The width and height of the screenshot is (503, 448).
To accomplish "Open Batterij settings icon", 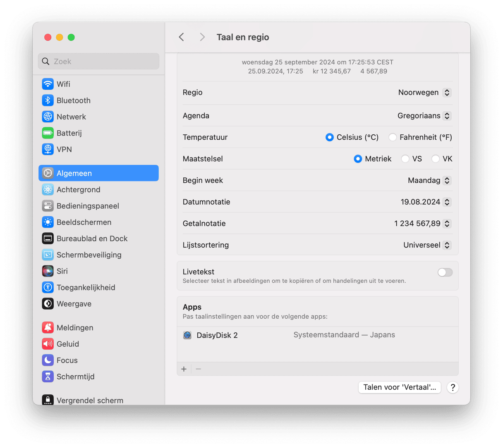I will click(48, 133).
